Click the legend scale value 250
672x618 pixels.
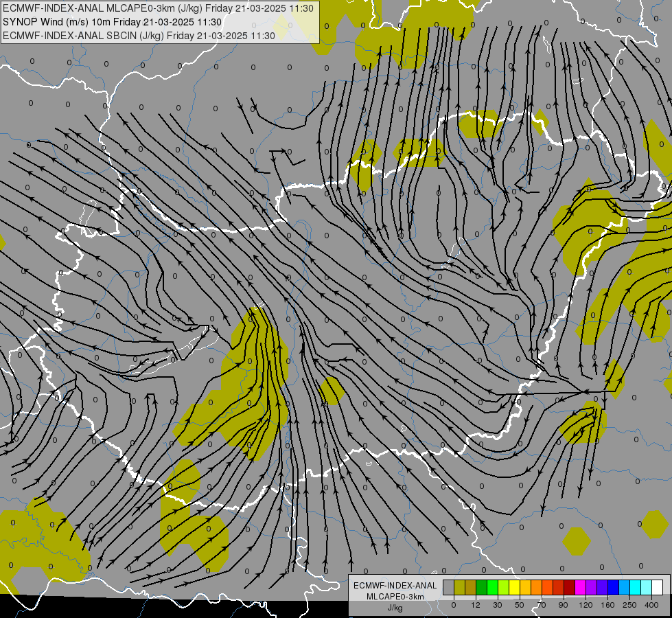pyautogui.click(x=629, y=605)
